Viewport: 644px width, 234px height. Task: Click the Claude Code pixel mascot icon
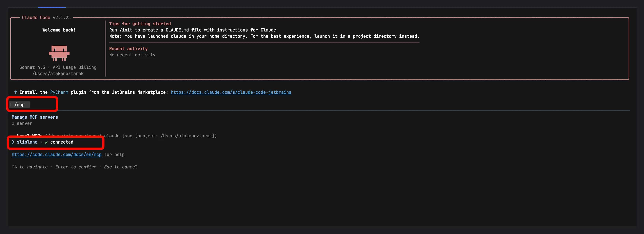[x=59, y=53]
